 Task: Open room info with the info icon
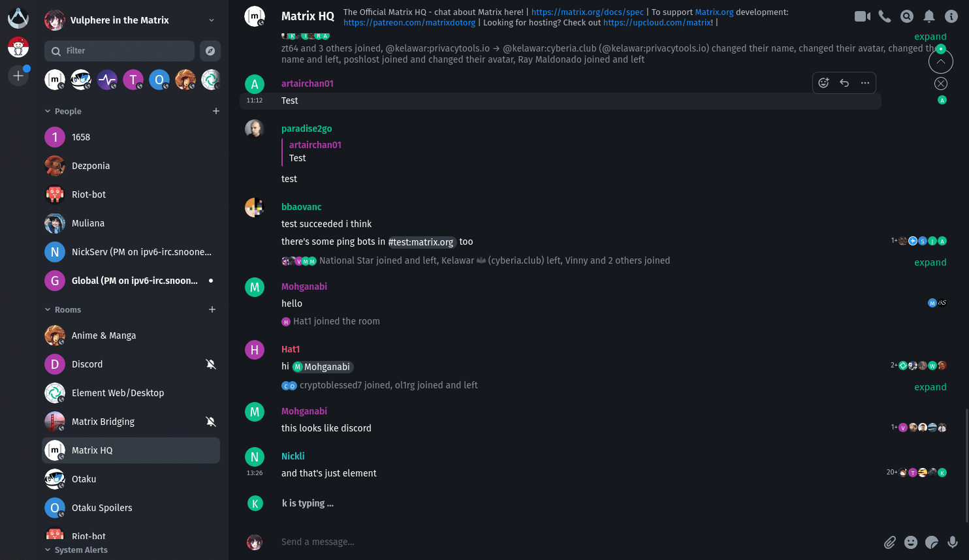pos(951,16)
